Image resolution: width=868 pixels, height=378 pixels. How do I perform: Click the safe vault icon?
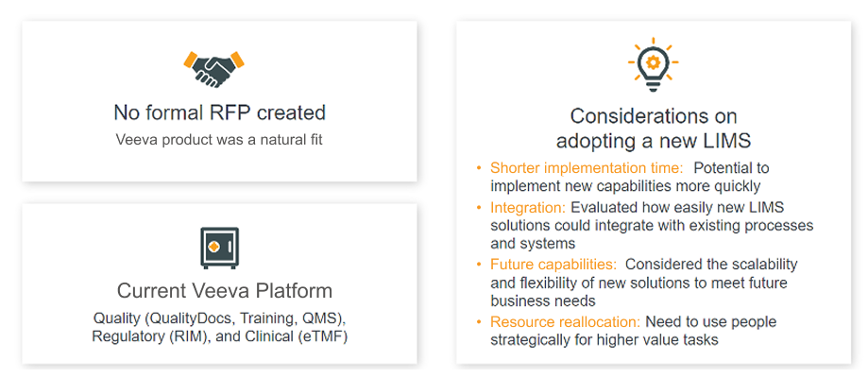point(220,247)
